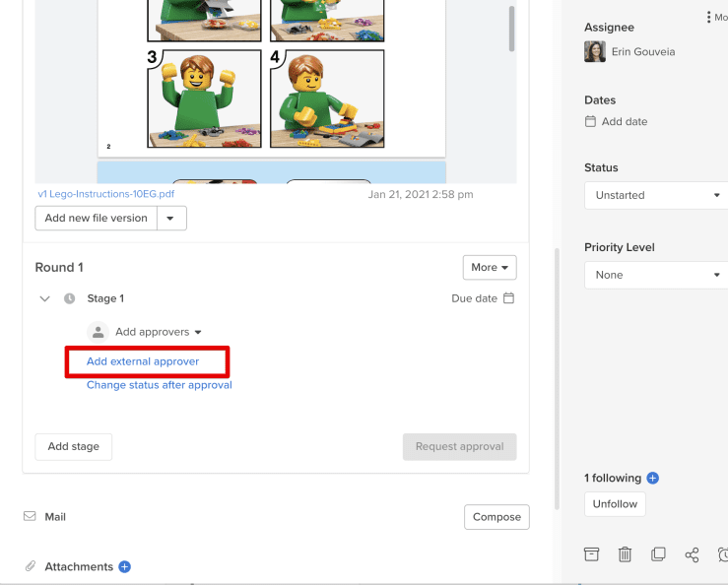
Task: Click the share icon
Action: 692,554
